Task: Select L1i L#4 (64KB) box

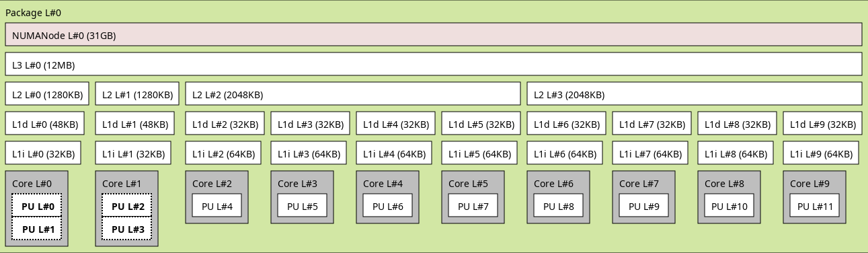Action: [x=395, y=153]
